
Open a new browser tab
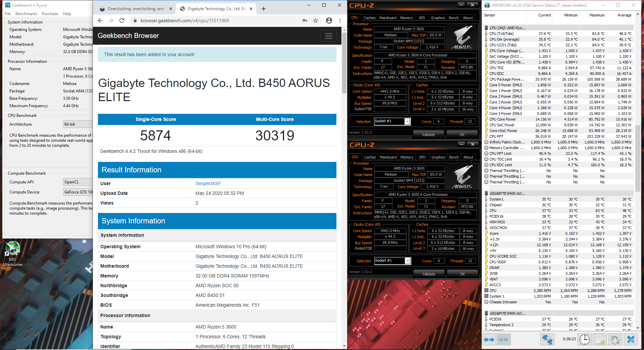[264, 9]
